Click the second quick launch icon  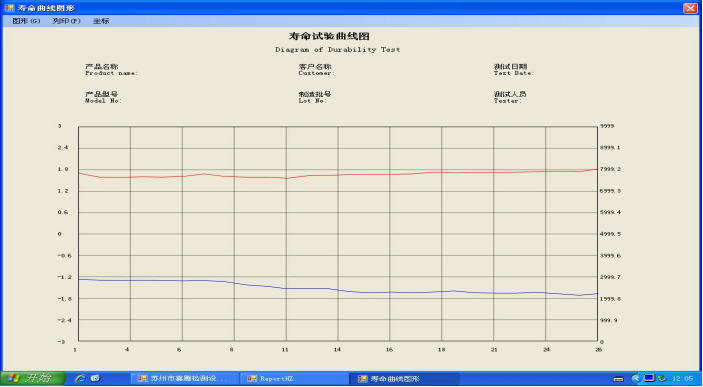95,379
